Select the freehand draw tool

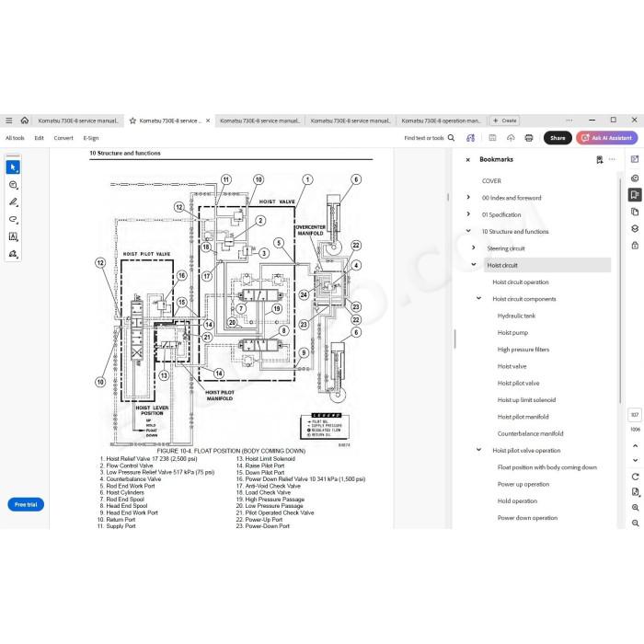coord(13,219)
